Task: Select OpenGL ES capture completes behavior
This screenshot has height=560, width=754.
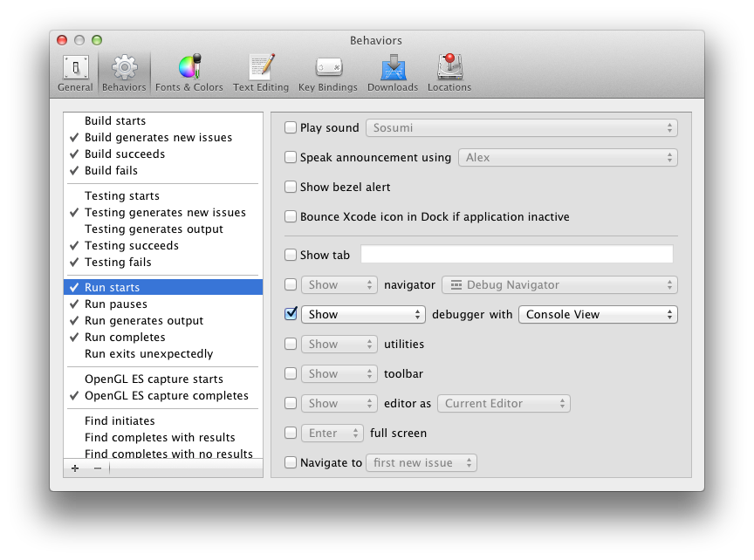Action: point(163,396)
